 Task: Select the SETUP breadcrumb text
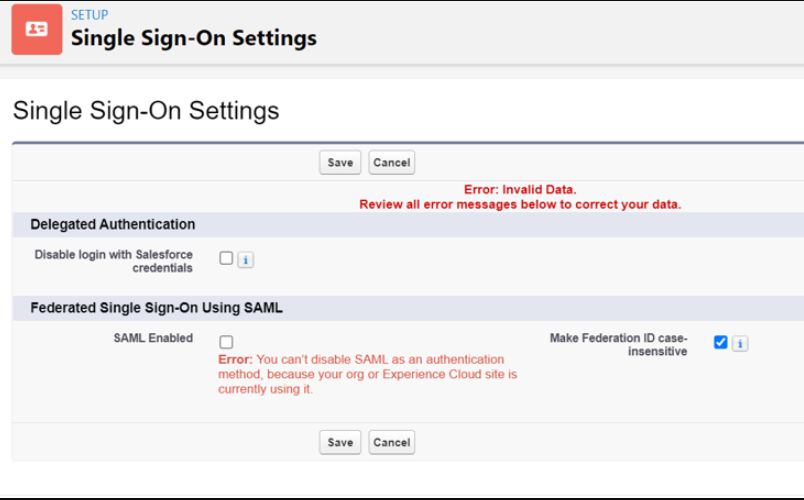(x=89, y=15)
